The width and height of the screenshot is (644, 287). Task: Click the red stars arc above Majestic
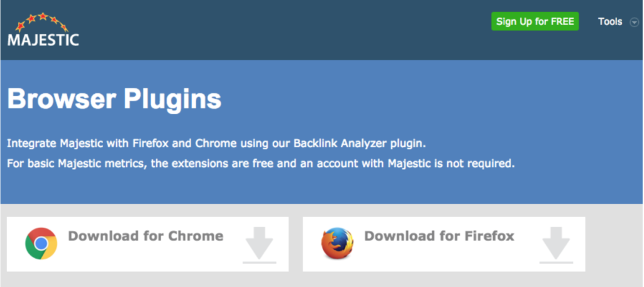[42, 22]
